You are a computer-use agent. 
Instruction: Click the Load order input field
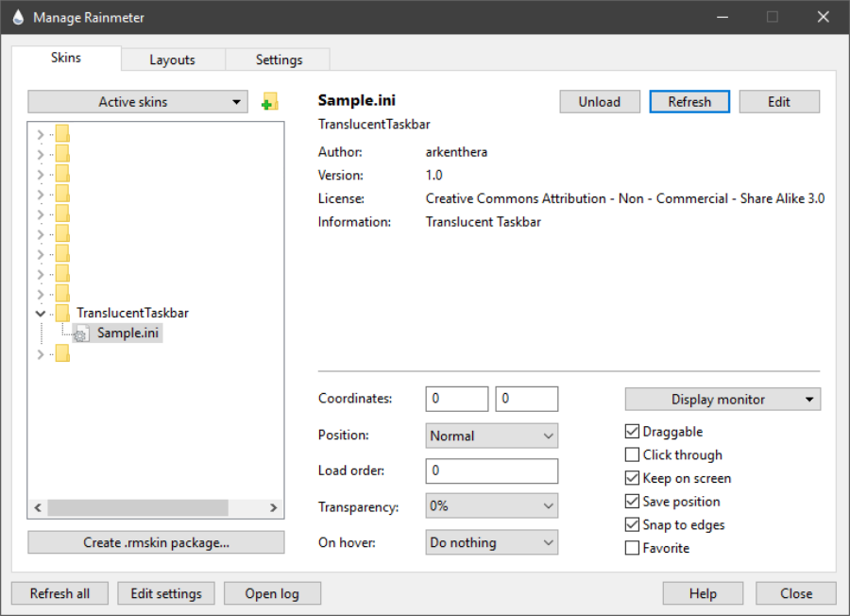(x=491, y=471)
